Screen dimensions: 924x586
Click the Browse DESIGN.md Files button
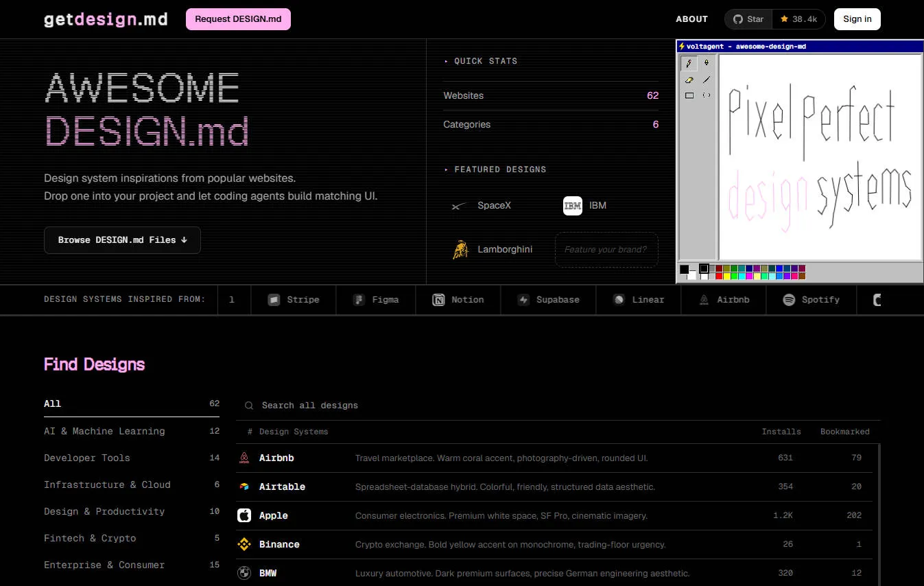coord(122,239)
